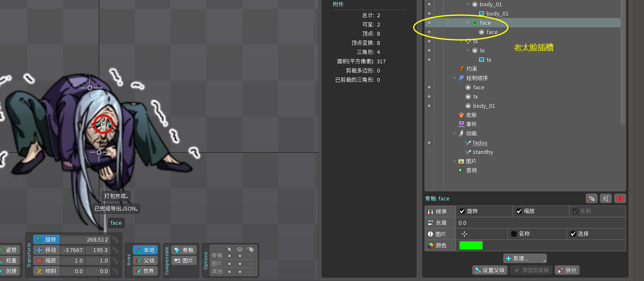The width and height of the screenshot is (644, 281).
Task: Click the rename bone icon button
Action: (605, 198)
